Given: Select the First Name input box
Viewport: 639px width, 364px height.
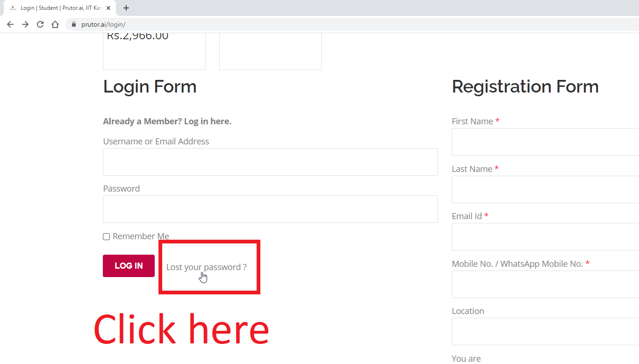Looking at the screenshot, I should click(x=545, y=142).
